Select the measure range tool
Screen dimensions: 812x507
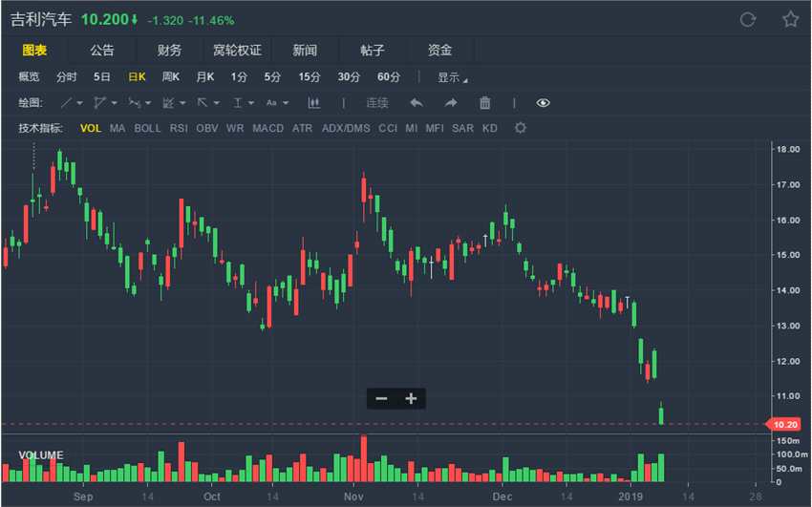coord(237,103)
